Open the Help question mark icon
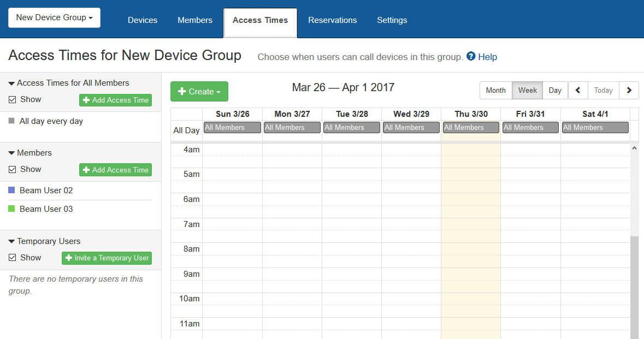 click(471, 56)
